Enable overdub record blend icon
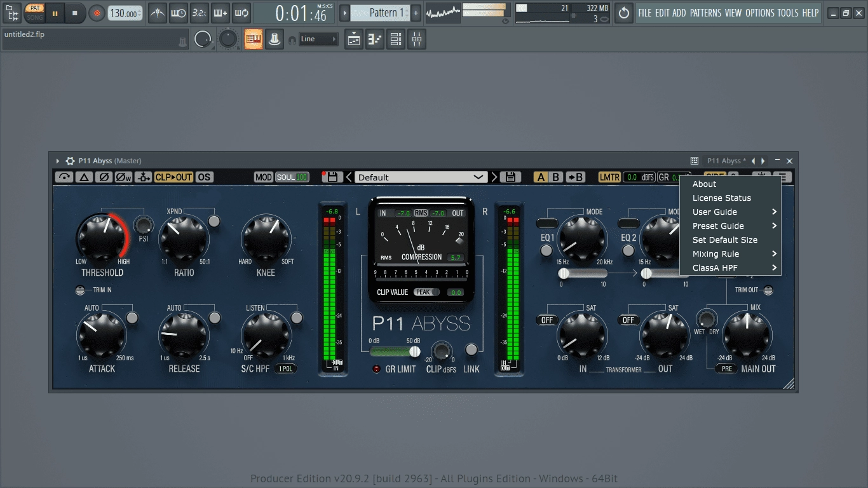 pyautogui.click(x=220, y=12)
